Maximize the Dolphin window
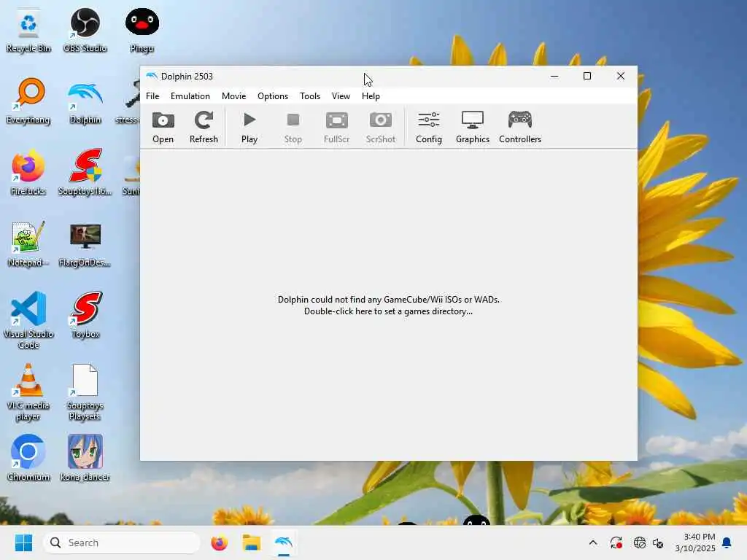The image size is (747, 560). 587,76
